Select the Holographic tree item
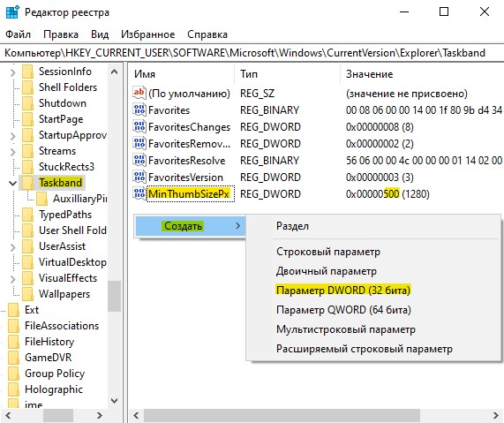This screenshot has height=423, width=504. point(54,389)
